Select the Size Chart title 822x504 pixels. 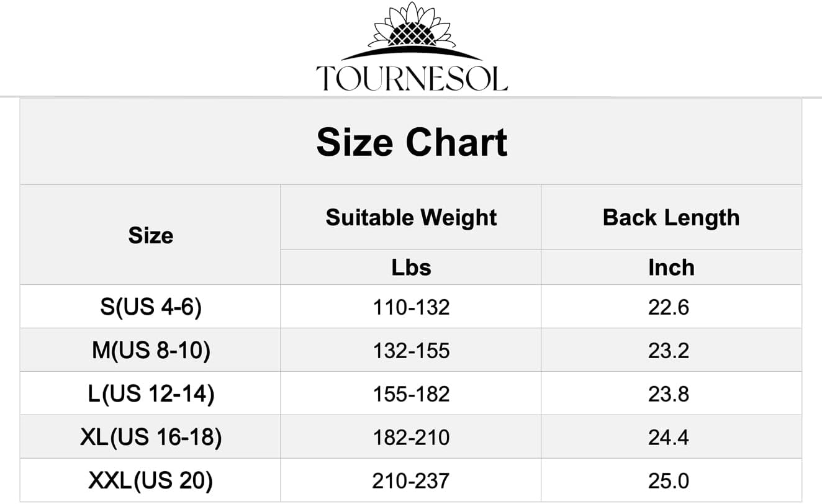[x=412, y=142]
